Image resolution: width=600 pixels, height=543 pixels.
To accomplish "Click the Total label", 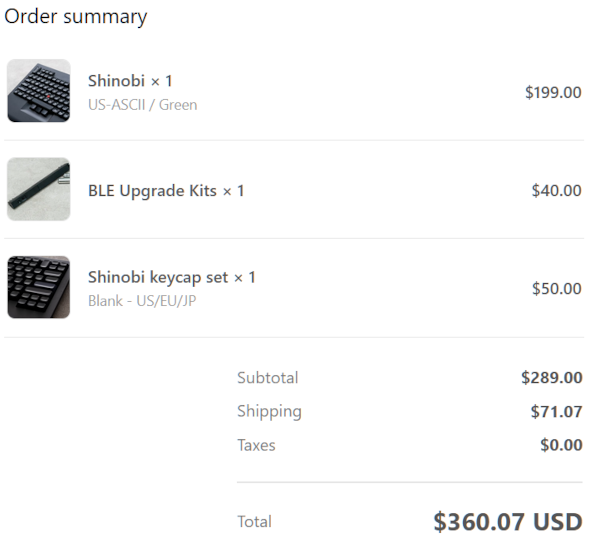I will click(254, 521).
